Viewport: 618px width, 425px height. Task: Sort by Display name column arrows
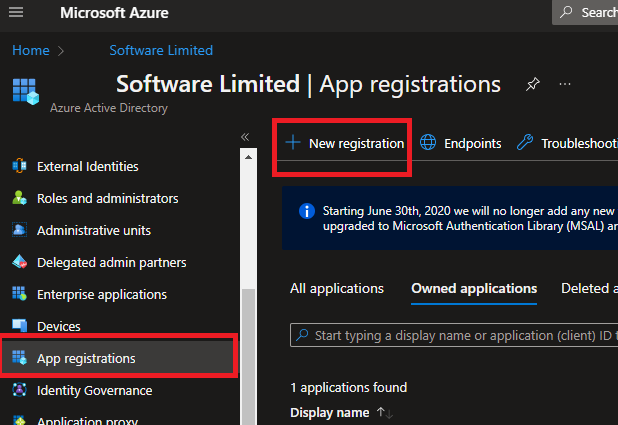(x=385, y=413)
